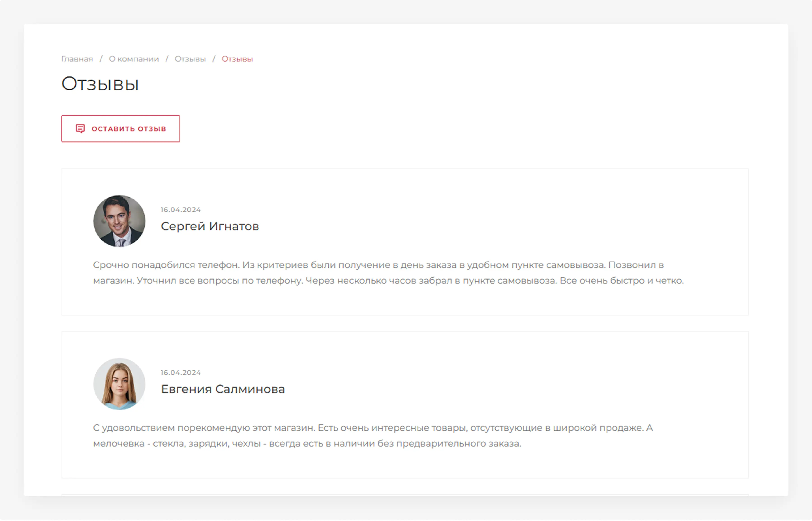Click the large "Отзывы" page heading
This screenshot has height=521, width=812.
[100, 83]
